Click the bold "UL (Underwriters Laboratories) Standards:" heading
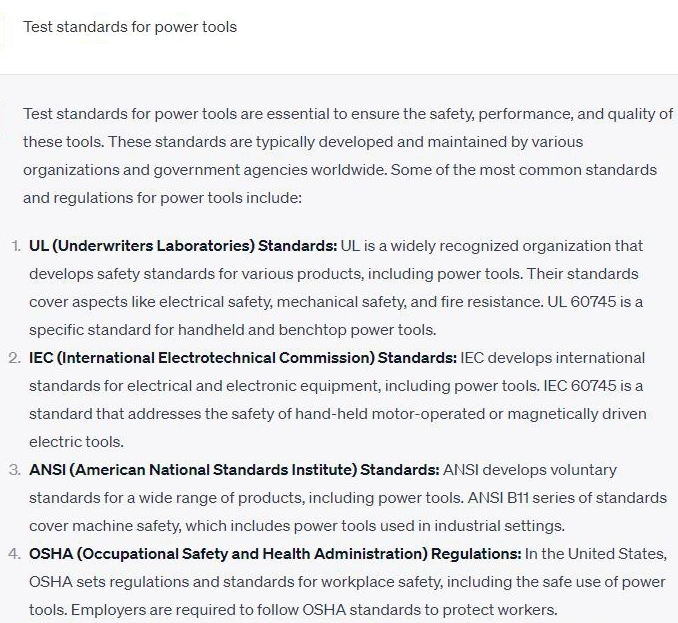Screen dimensions: 678x623 pos(183,246)
